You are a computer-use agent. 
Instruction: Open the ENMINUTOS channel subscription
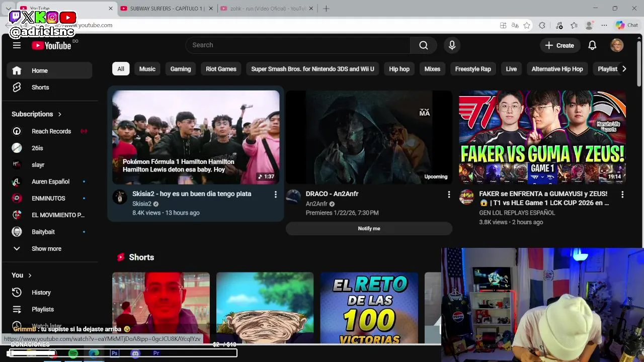click(49, 198)
